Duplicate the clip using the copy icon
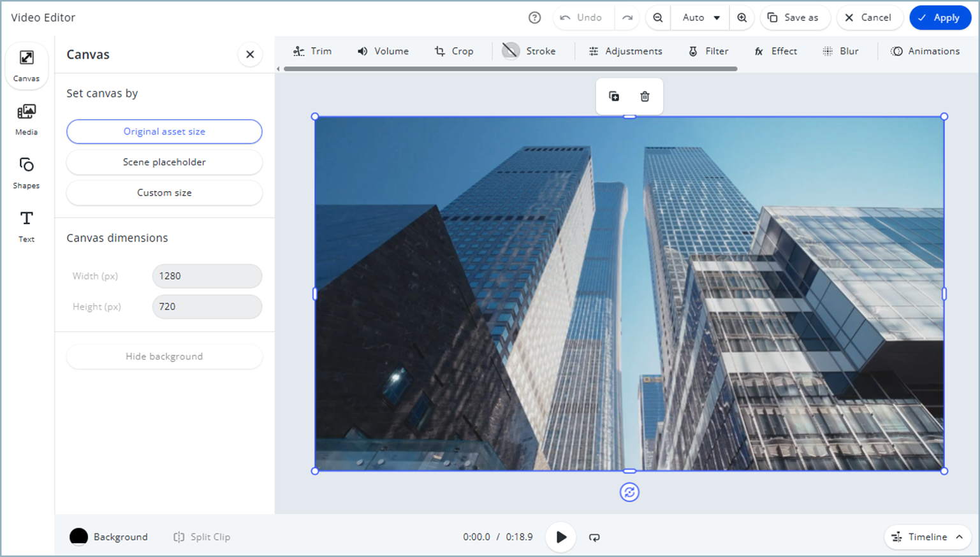This screenshot has height=557, width=980. 614,96
